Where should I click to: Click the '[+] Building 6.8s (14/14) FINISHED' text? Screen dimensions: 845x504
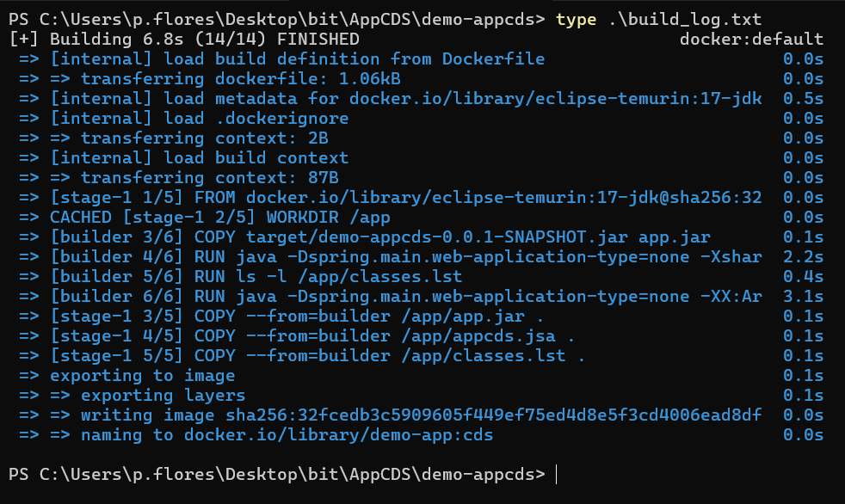[x=184, y=40]
